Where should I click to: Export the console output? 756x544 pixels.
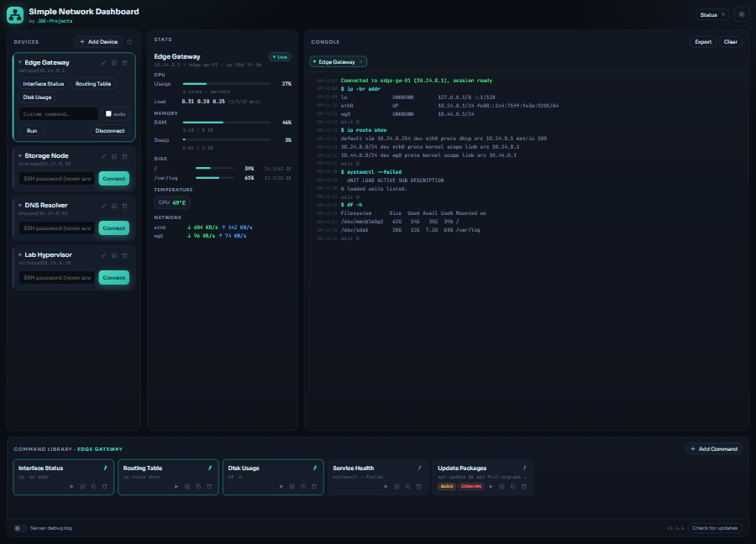703,42
